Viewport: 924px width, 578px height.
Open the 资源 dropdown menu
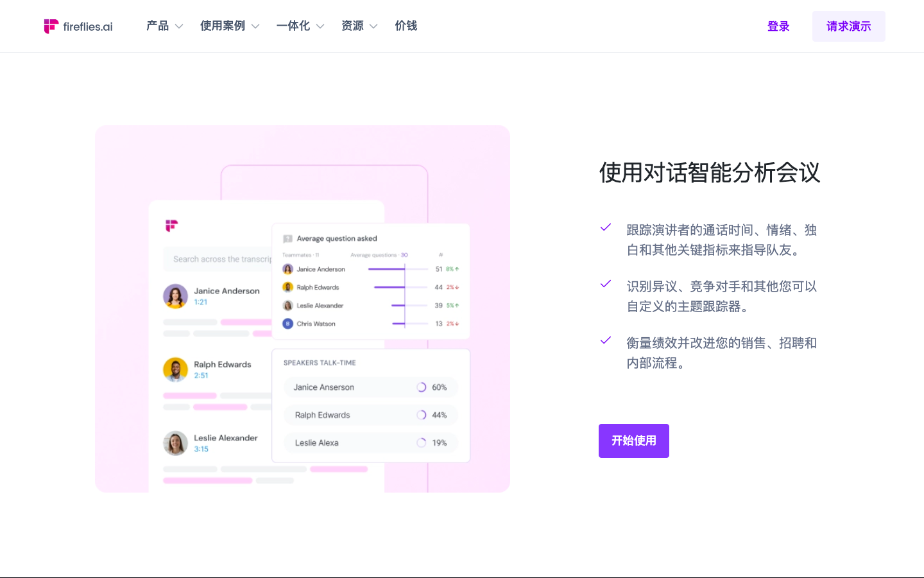359,26
